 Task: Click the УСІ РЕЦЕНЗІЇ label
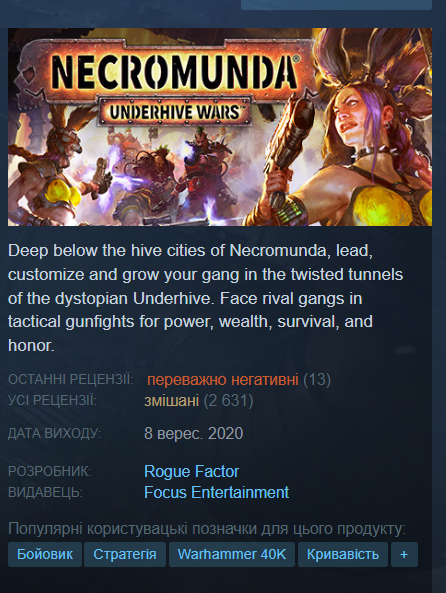pyautogui.click(x=52, y=401)
